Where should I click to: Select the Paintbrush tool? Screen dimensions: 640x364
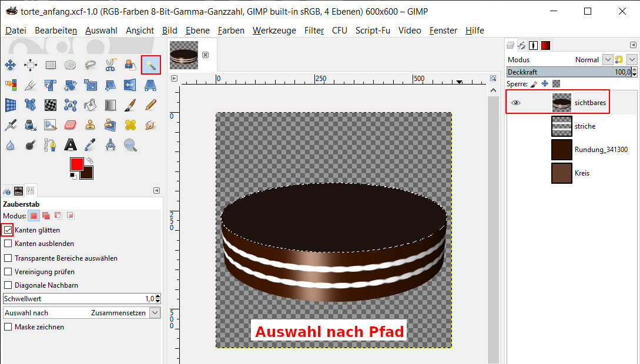(130, 105)
